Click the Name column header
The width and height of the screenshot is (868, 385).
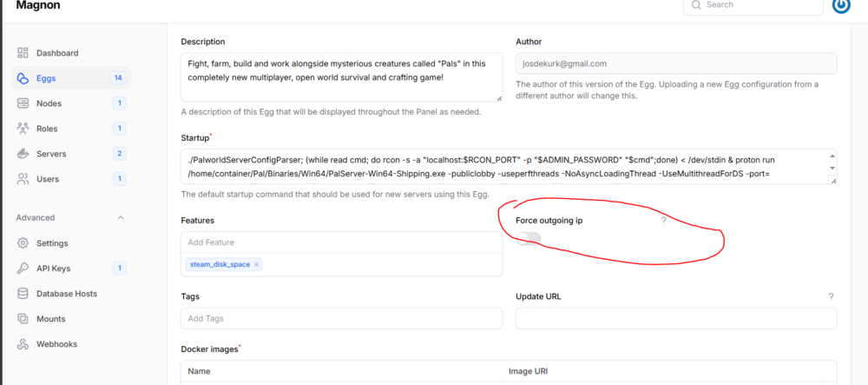click(199, 371)
